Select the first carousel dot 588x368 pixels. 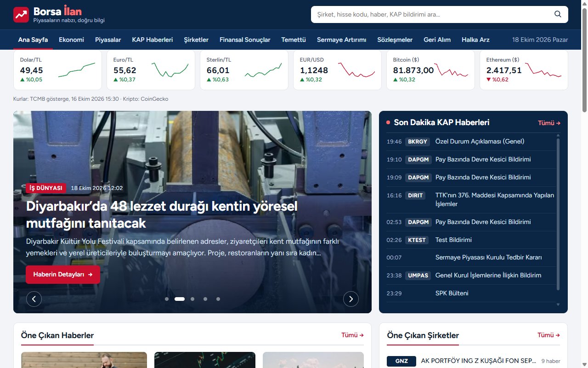[167, 299]
